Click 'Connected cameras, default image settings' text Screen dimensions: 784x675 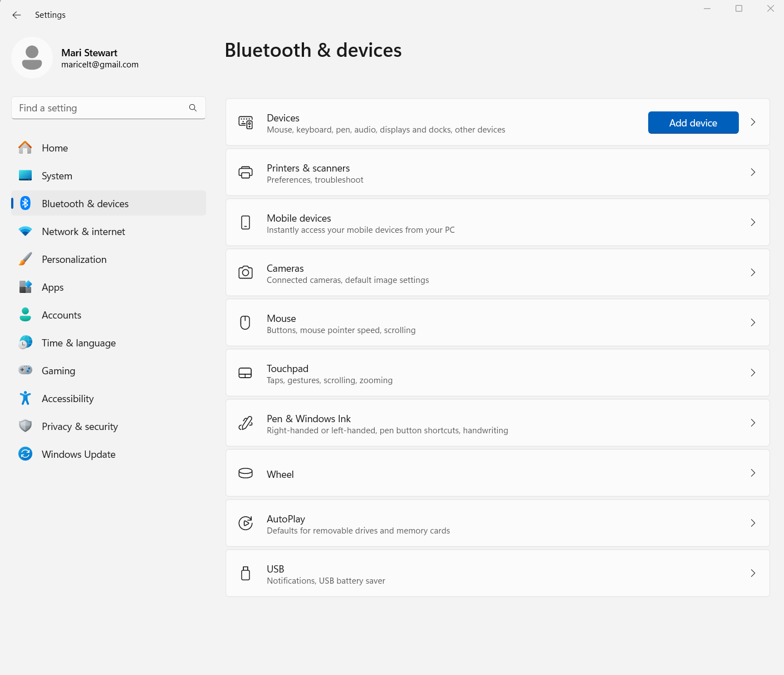(x=347, y=280)
